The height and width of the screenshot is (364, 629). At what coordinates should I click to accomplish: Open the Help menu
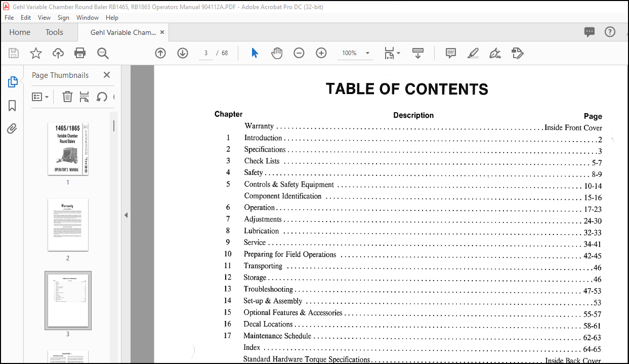pos(112,17)
